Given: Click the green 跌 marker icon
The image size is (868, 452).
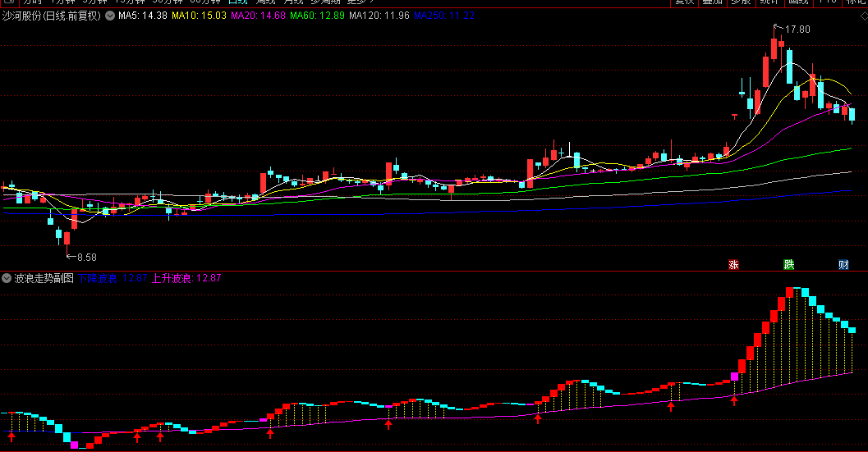Looking at the screenshot, I should coord(789,264).
